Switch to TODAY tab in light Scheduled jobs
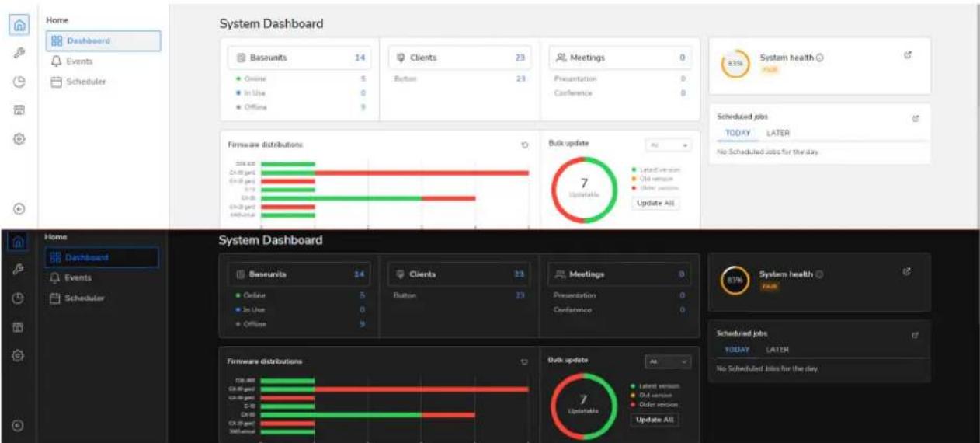This screenshot has height=443, width=980. 738,133
